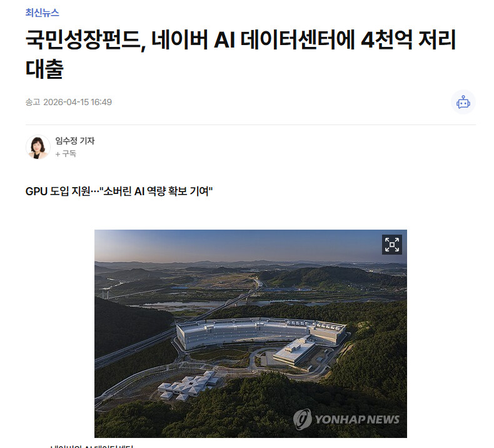Click the word 대출 in the headline
This screenshot has height=448, width=494.
tap(45, 68)
